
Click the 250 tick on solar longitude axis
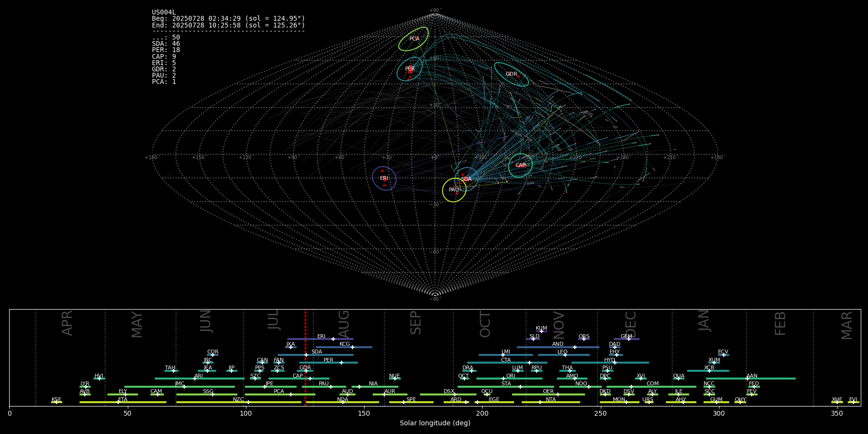[x=600, y=413]
